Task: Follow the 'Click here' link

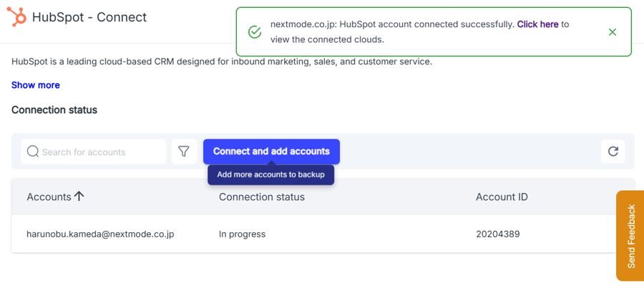Action: pyautogui.click(x=537, y=24)
